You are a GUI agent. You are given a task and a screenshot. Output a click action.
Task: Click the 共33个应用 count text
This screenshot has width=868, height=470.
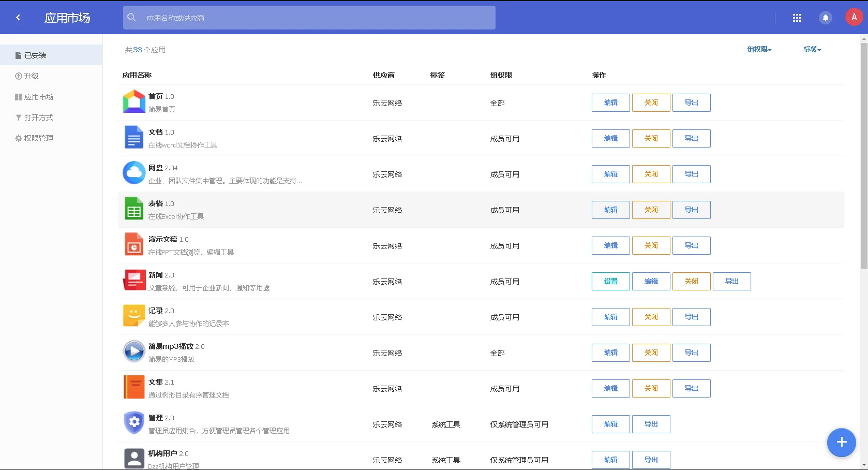click(145, 50)
